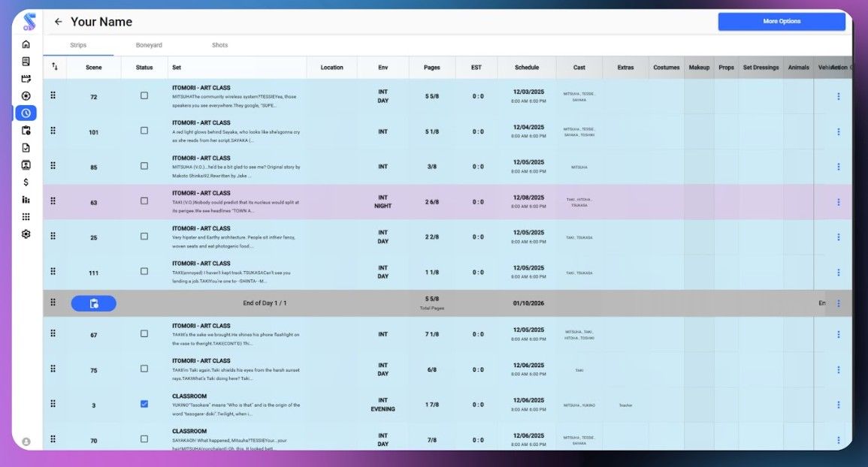This screenshot has width=868, height=467.
Task: Open the three-dot menu on scene 63
Action: point(838,202)
